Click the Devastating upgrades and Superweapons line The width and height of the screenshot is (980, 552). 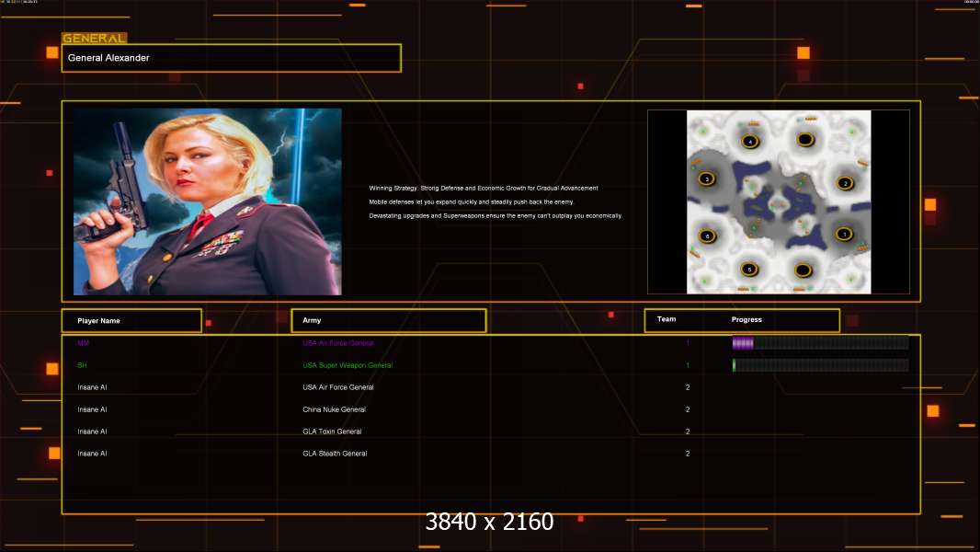tap(496, 215)
